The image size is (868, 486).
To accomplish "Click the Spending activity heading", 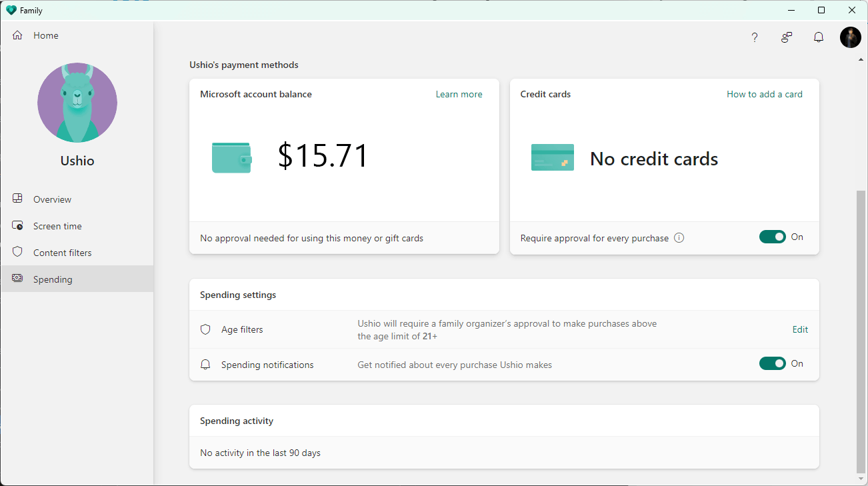I will tap(237, 421).
